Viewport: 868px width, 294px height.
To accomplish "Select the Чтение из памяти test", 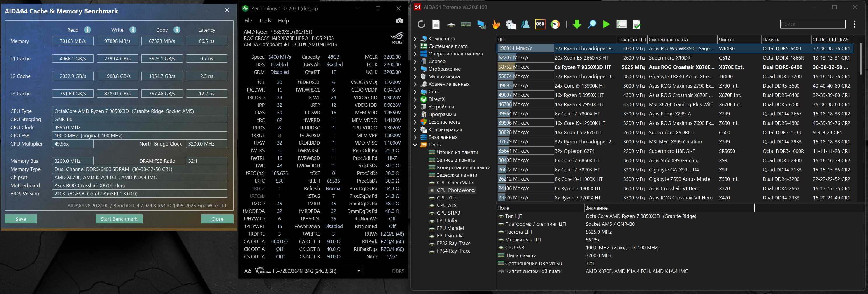I will (x=457, y=152).
